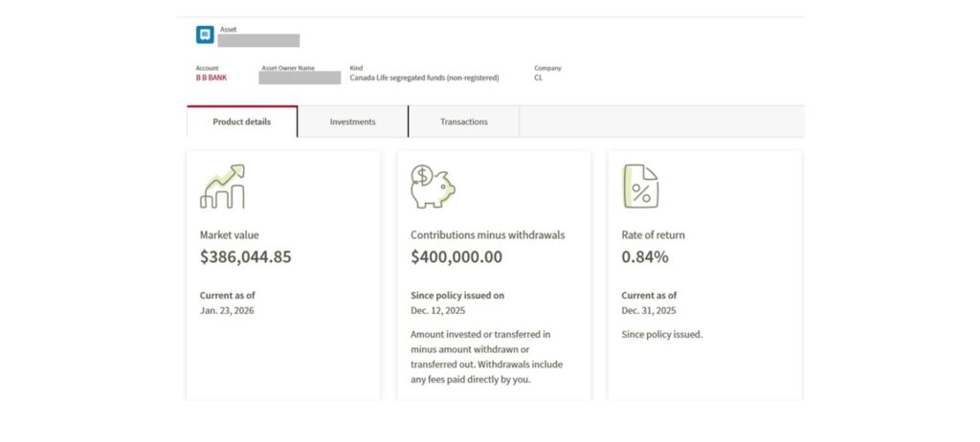Click the $400,000.00 contributions amount
This screenshot has height=442, width=980.
(457, 256)
